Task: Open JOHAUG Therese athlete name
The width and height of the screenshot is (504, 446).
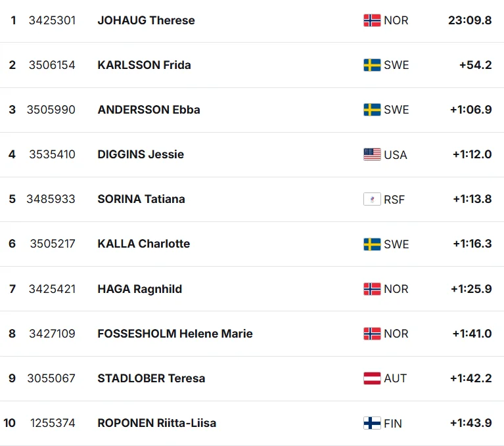Action: [147, 20]
